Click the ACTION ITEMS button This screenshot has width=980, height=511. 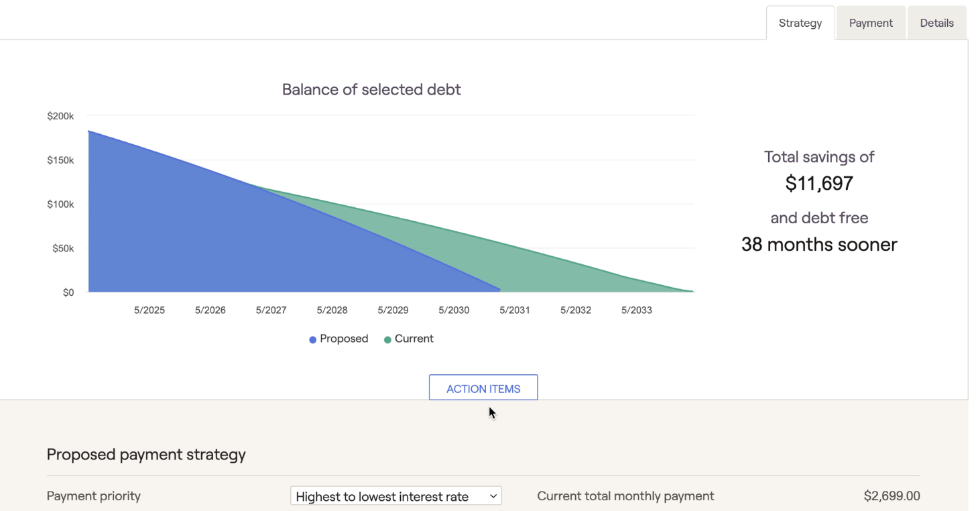(483, 388)
